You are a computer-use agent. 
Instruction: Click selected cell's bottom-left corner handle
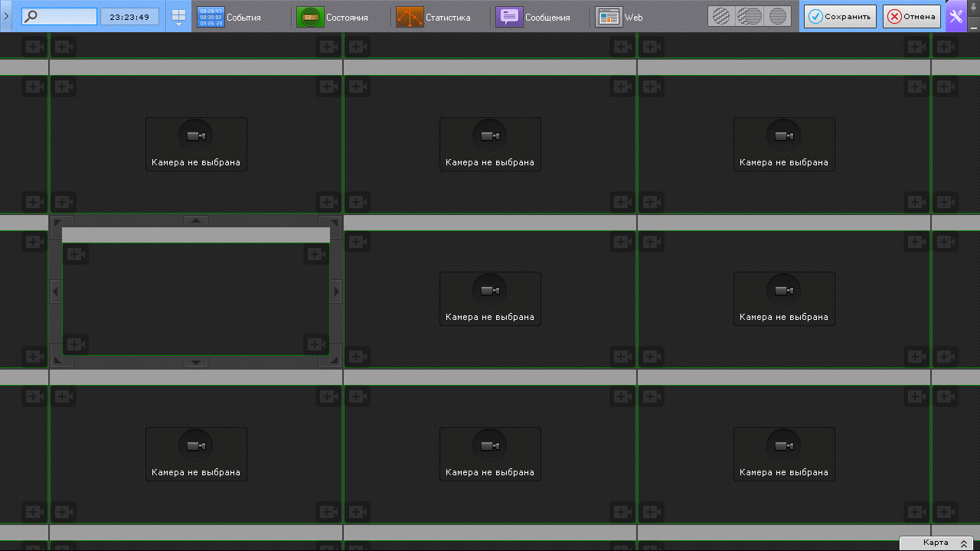[x=56, y=362]
